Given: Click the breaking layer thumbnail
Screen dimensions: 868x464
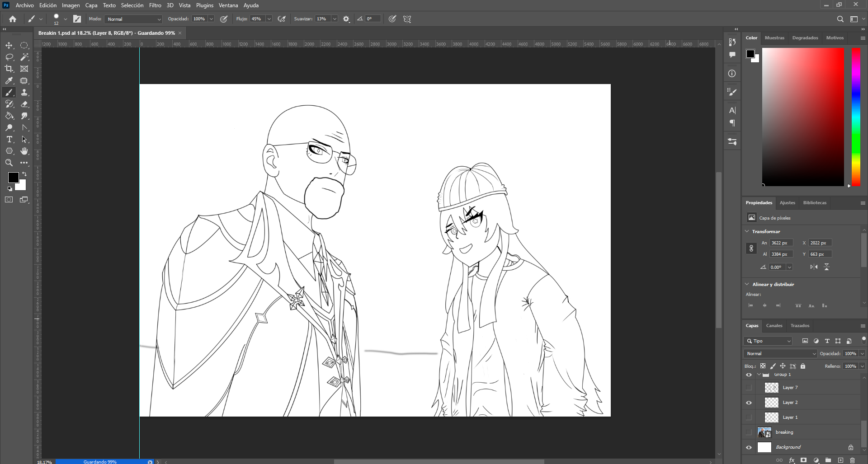Looking at the screenshot, I should (x=764, y=432).
